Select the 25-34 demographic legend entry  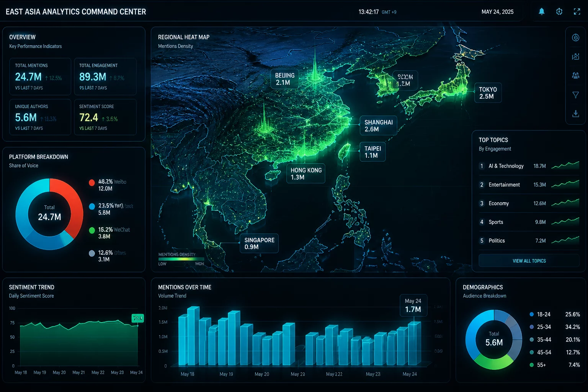point(555,327)
